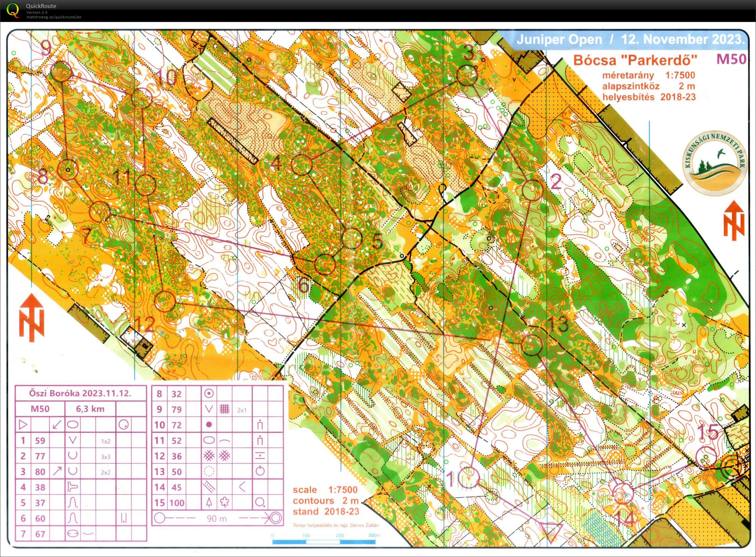Select the 'méretarány 1:7500' line
Image resolution: width=756 pixels, height=557 pixels.
click(649, 75)
